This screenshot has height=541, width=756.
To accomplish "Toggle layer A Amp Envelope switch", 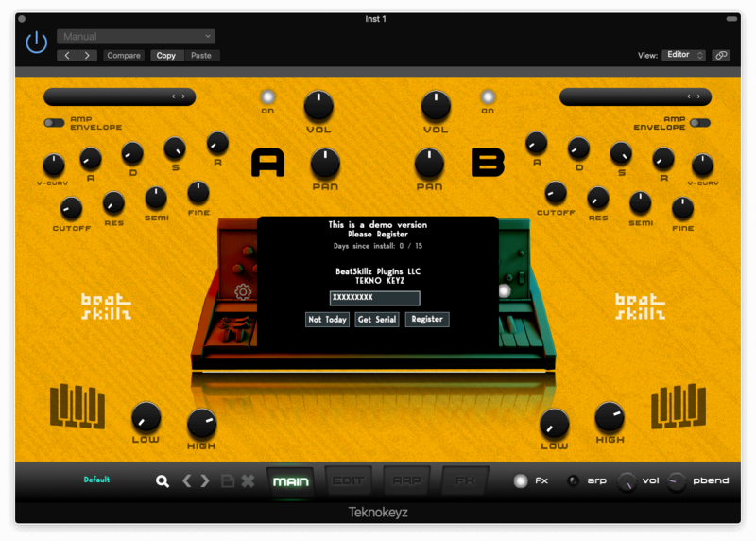I will pyautogui.click(x=54, y=123).
